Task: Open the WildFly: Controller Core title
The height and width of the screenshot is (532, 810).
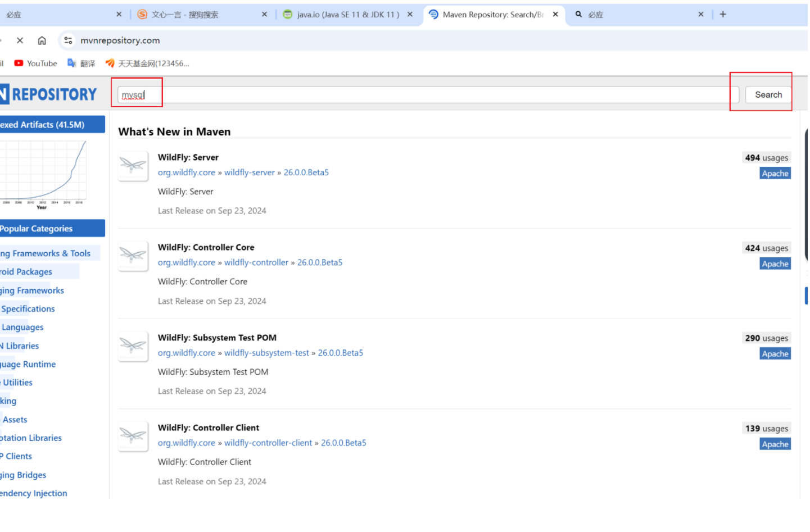Action: (206, 247)
